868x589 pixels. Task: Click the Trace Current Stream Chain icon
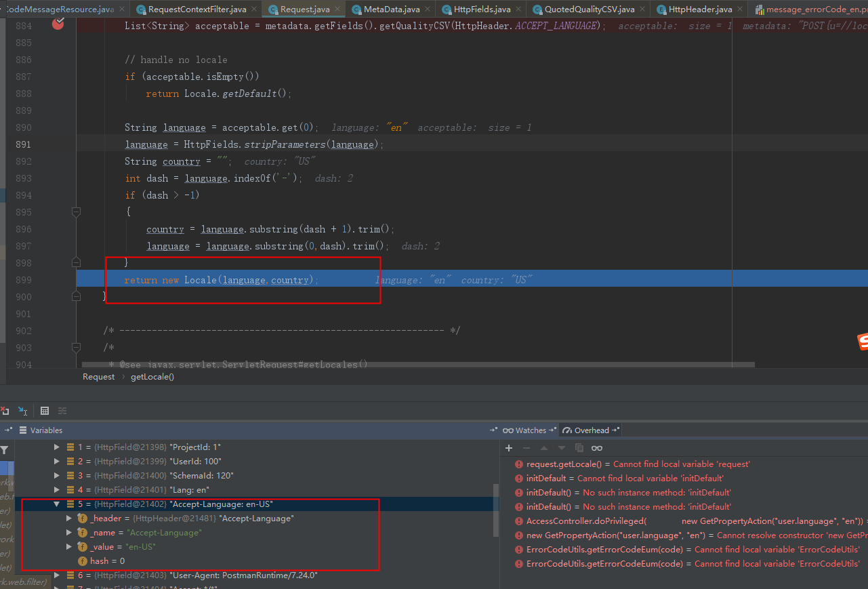(62, 411)
